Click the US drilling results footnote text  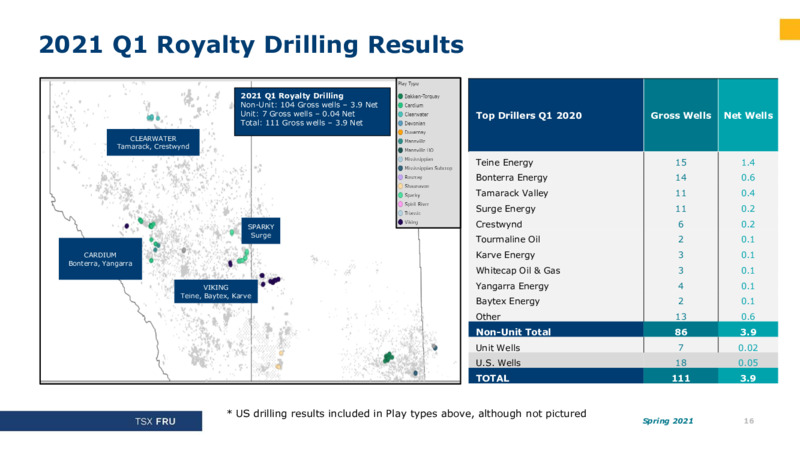(407, 413)
